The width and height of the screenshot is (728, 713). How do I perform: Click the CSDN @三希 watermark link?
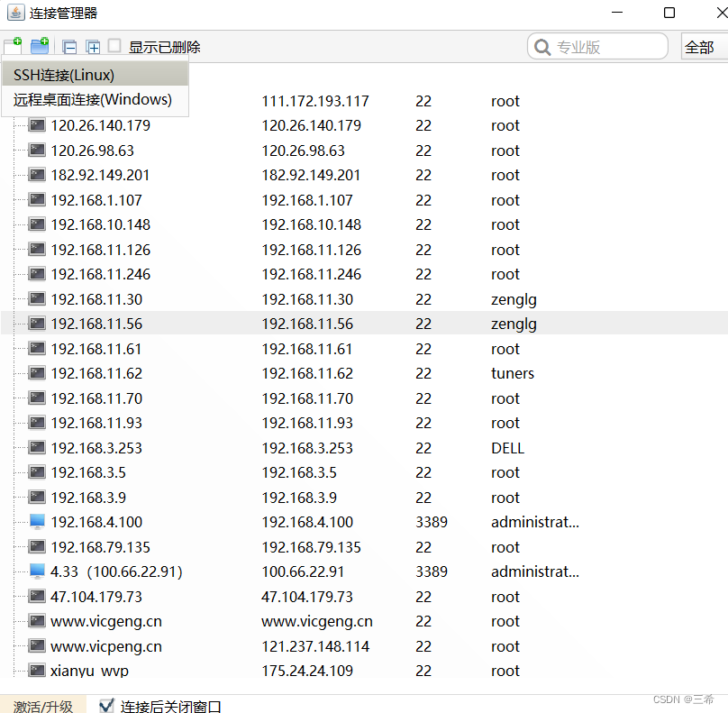(681, 699)
